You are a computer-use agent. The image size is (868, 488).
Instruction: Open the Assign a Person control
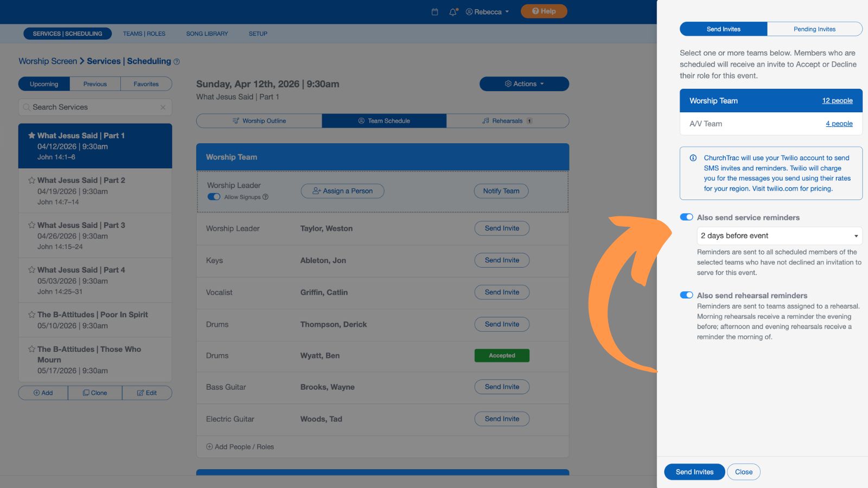pyautogui.click(x=342, y=191)
